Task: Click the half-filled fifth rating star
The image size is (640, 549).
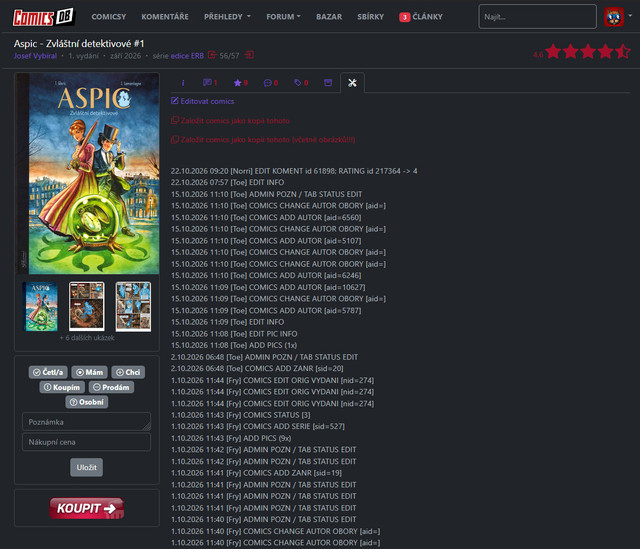Action: [623, 51]
